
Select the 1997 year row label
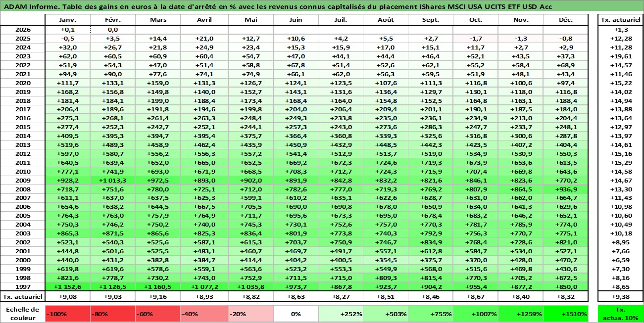point(23,286)
